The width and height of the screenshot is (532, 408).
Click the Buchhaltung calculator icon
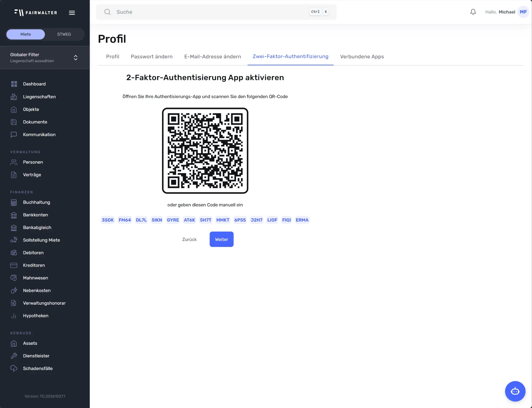point(14,202)
